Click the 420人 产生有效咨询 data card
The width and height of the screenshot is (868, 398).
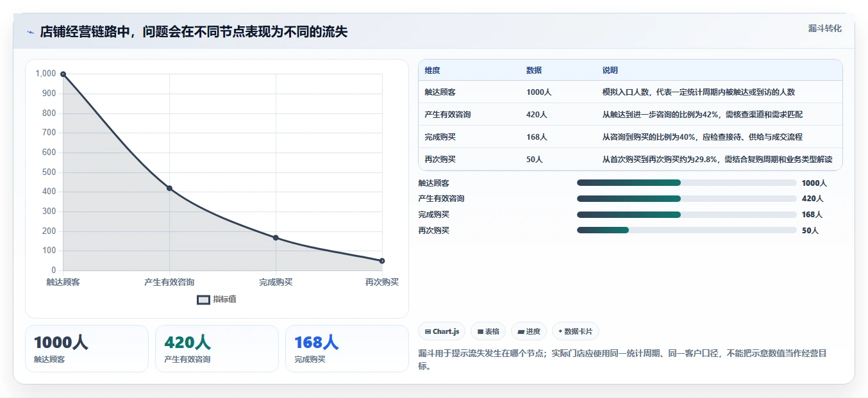217,349
